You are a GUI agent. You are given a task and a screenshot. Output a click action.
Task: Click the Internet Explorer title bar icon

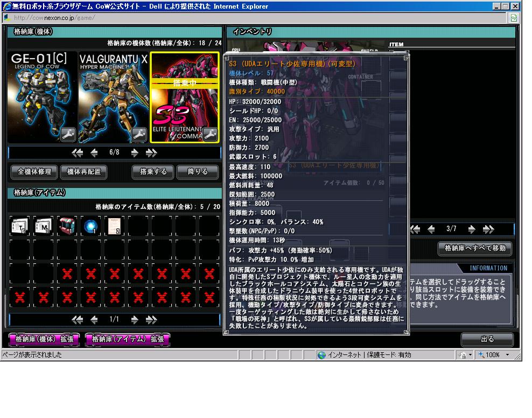(x=7, y=6)
